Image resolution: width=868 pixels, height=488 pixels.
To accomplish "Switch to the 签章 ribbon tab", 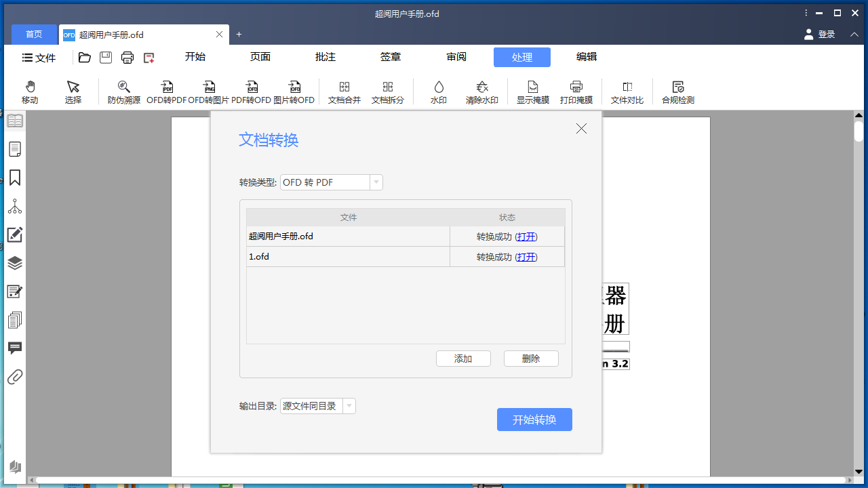I will (x=391, y=57).
